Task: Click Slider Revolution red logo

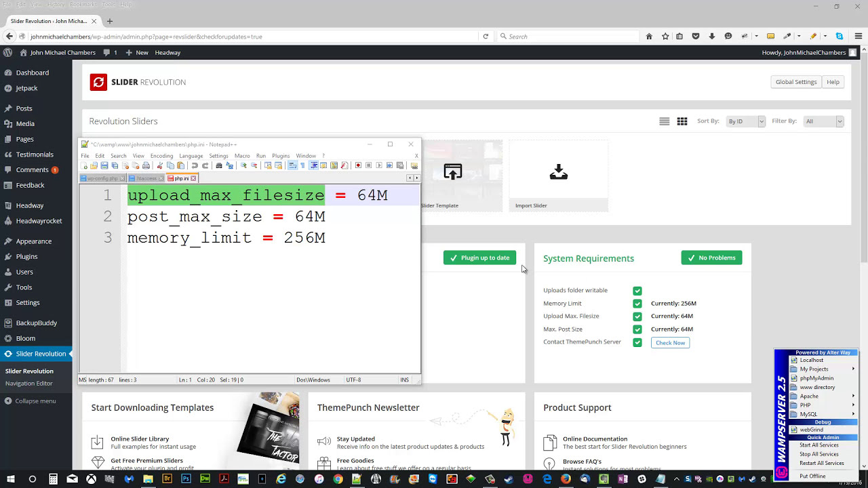Action: 98,82
